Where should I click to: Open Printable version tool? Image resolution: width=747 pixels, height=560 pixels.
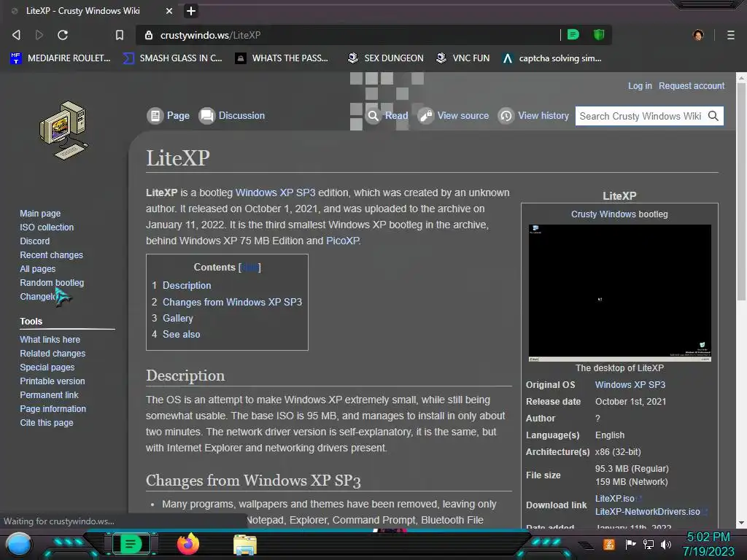53,381
